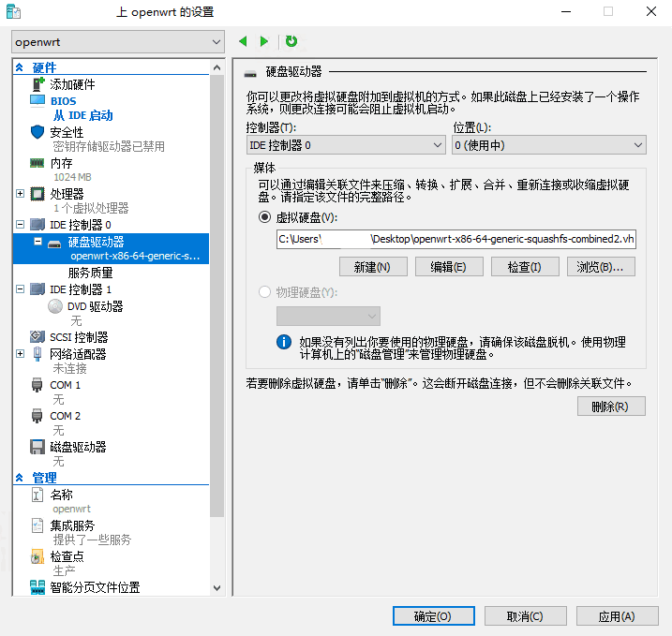Viewport: 672px width, 636px height.
Task: Click the green forward arrow icon
Action: (x=264, y=41)
